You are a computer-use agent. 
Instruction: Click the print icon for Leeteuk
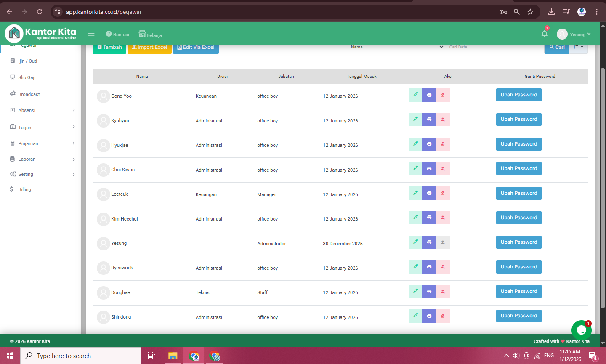[429, 193]
